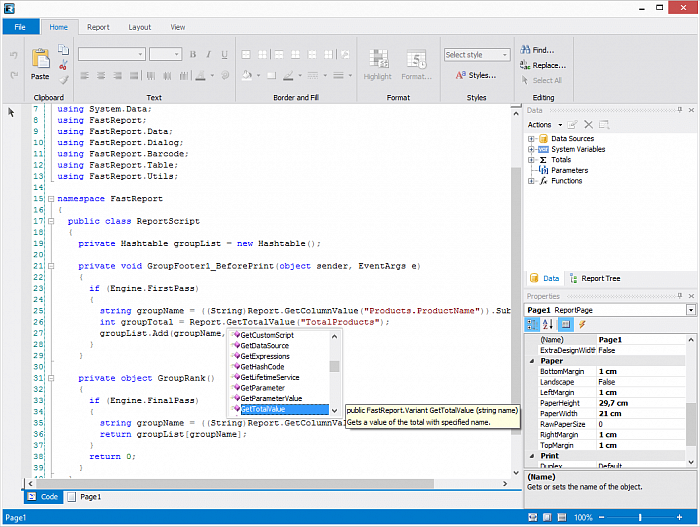Switch to the Report ribbon tab
700x527 pixels.
click(x=98, y=27)
